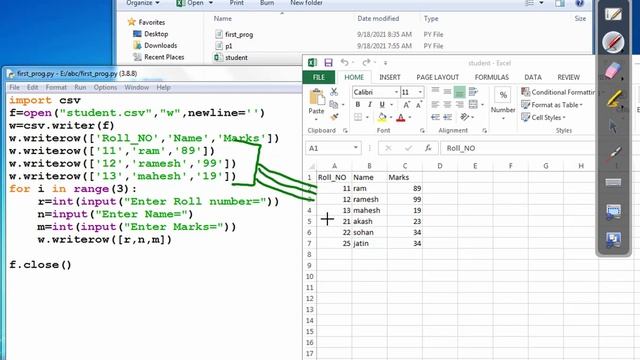Select cell containing akash
The height and width of the screenshot is (360, 640).
(369, 221)
